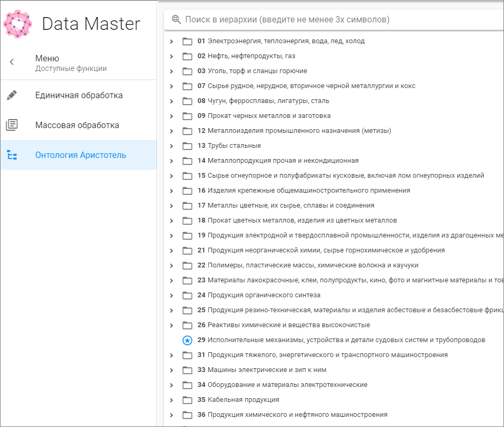Click the Массовая обработка list icon

click(12, 125)
